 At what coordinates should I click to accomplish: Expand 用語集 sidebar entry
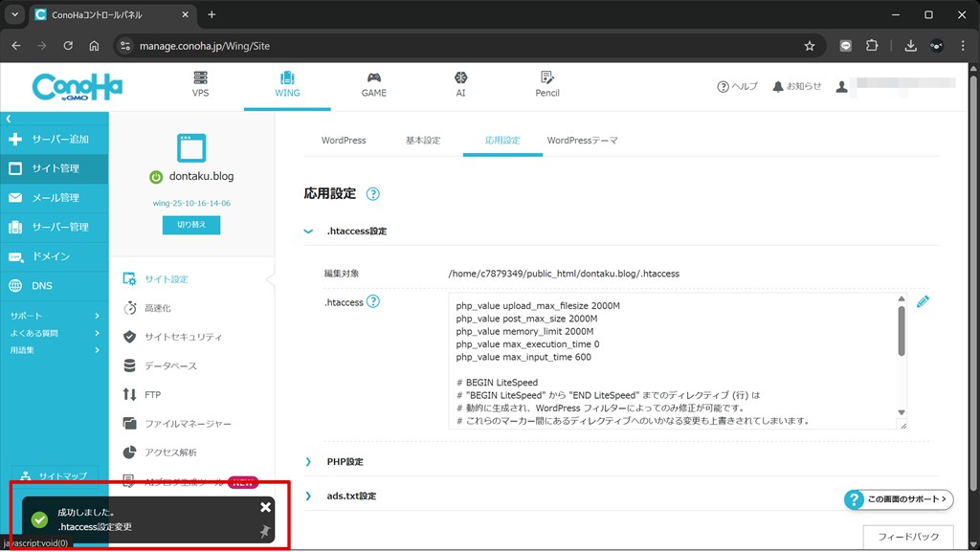pyautogui.click(x=55, y=350)
